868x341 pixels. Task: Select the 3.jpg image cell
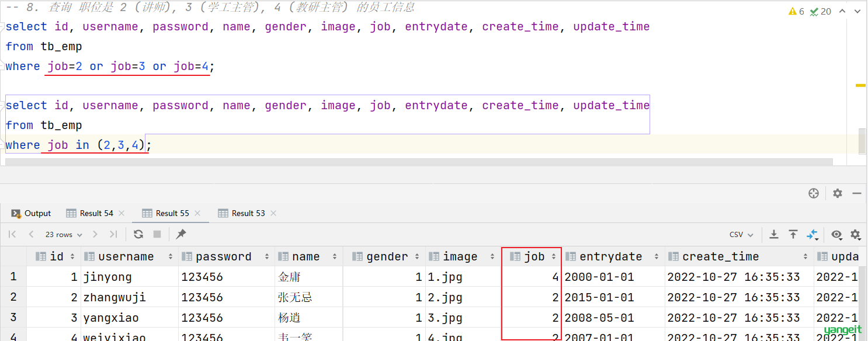click(x=463, y=318)
